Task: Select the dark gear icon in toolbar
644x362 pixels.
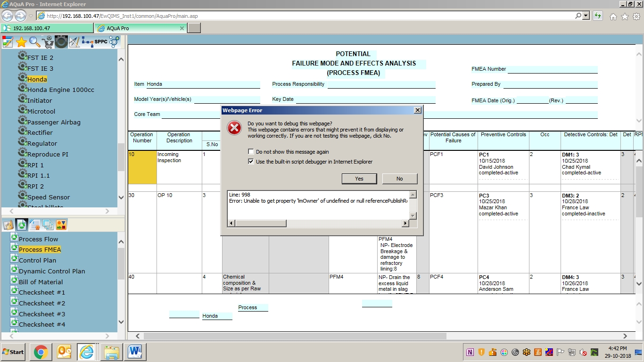Action: [x=61, y=42]
